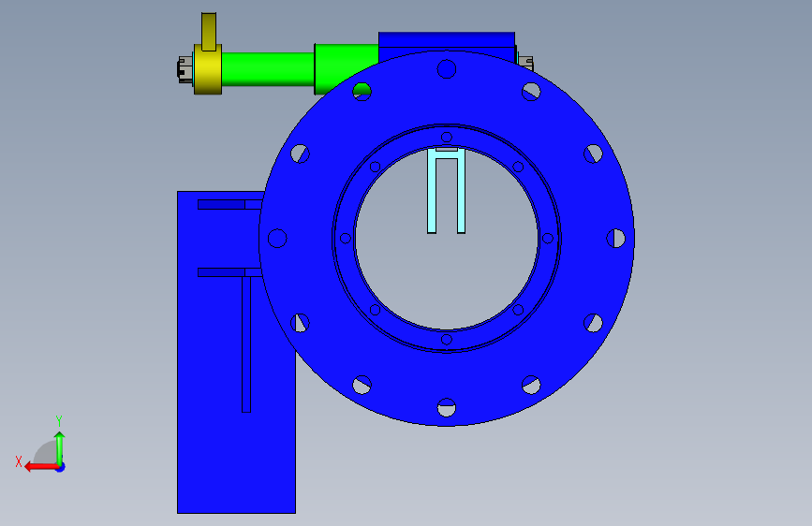Screen dimensions: 812x526
Task: Click the green Y axis arrow on triad
Action: coord(60,447)
